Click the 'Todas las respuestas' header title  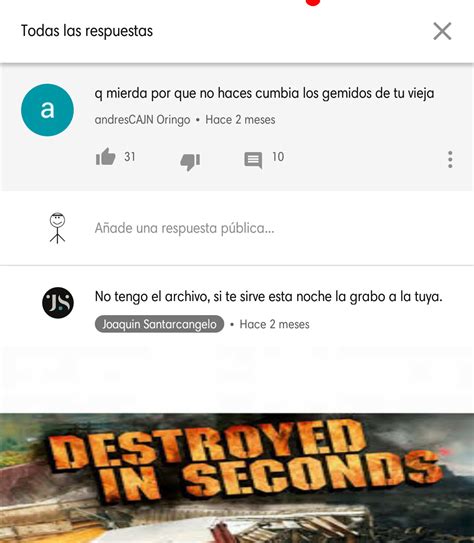coord(87,31)
